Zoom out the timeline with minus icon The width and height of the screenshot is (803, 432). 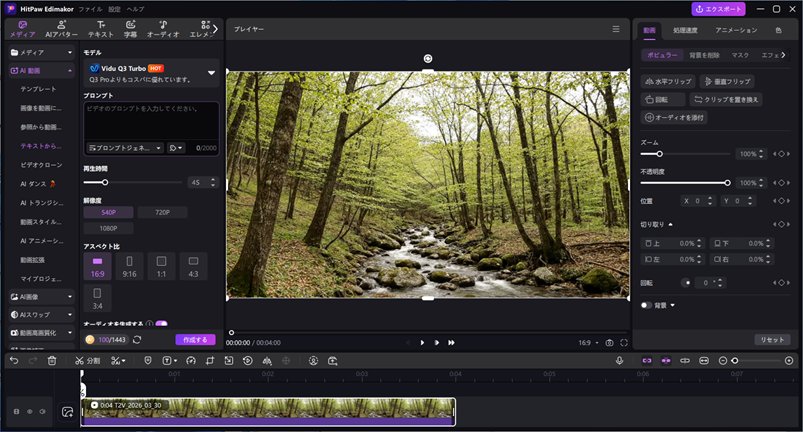point(723,361)
